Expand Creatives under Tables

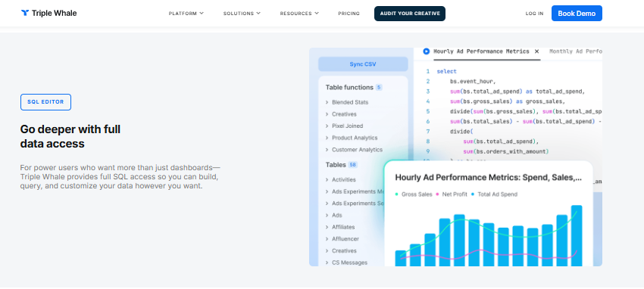click(341, 251)
